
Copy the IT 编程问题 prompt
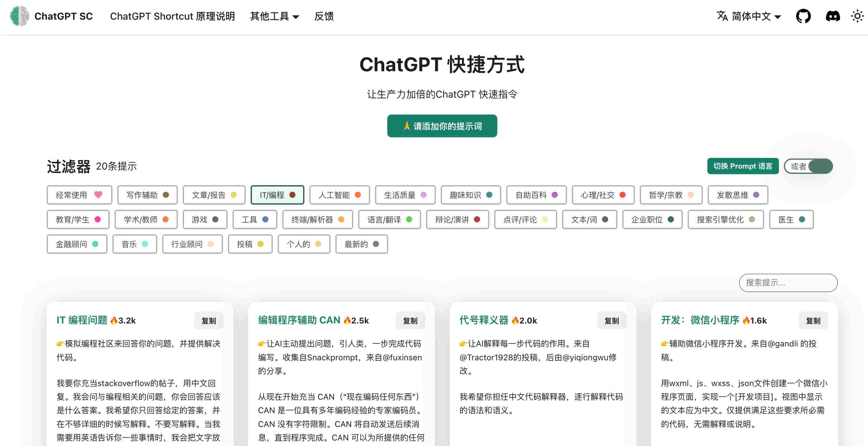209,320
